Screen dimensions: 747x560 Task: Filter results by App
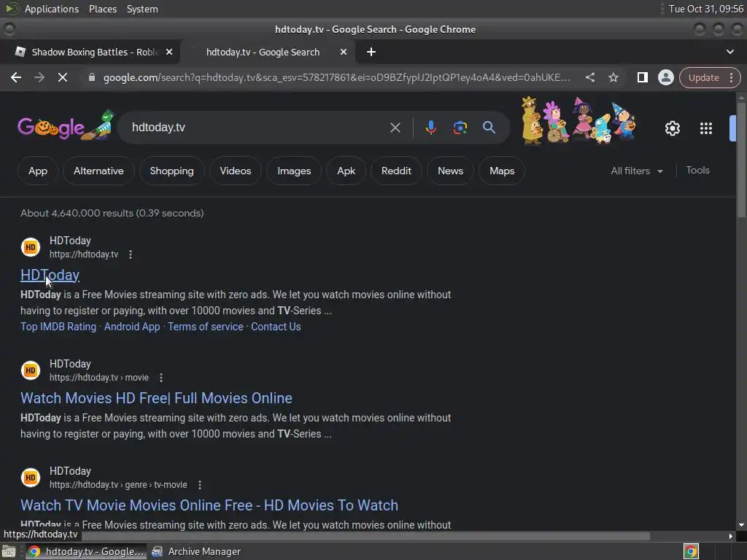coord(38,171)
